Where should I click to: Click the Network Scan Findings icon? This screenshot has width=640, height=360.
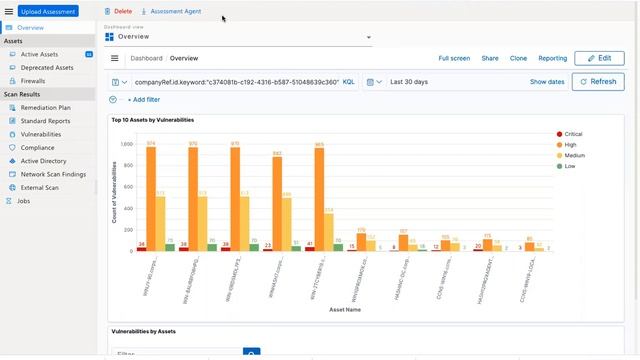point(12,174)
